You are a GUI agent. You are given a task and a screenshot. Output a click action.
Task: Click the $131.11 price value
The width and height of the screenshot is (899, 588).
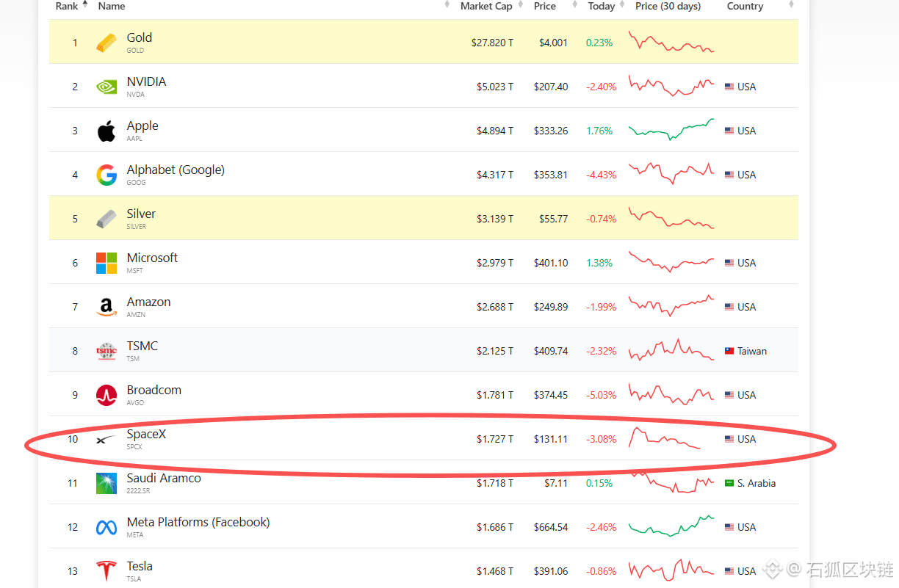(551, 439)
